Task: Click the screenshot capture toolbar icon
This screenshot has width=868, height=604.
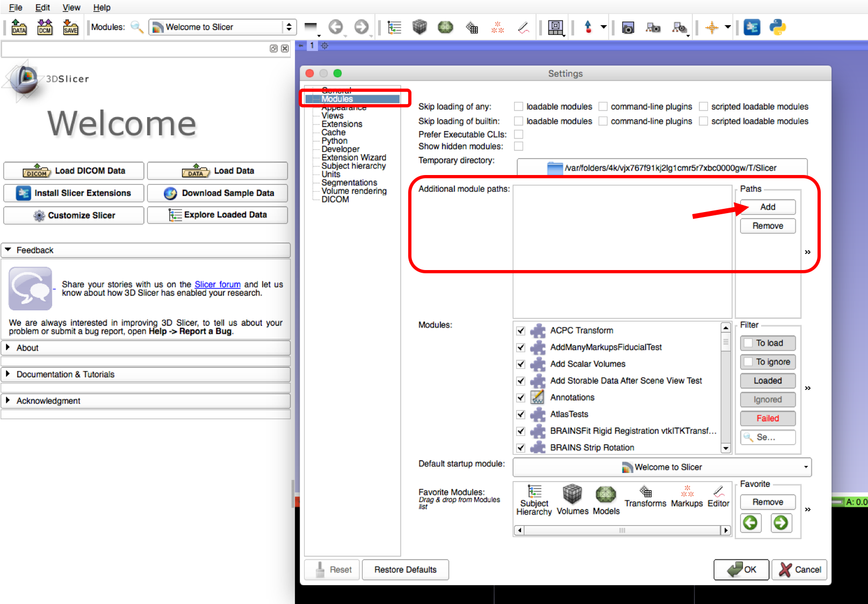Action: click(x=627, y=27)
